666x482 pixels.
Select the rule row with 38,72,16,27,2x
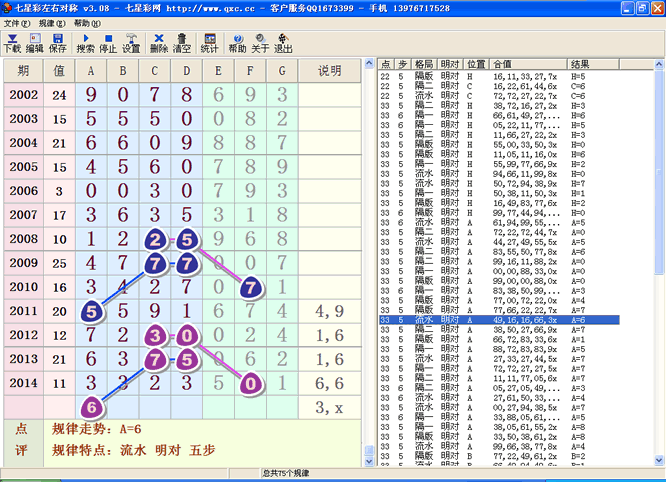coord(499,106)
